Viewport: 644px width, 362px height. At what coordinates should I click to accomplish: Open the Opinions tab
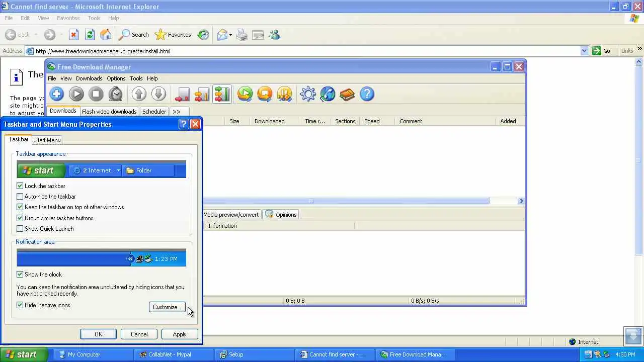coord(281,215)
